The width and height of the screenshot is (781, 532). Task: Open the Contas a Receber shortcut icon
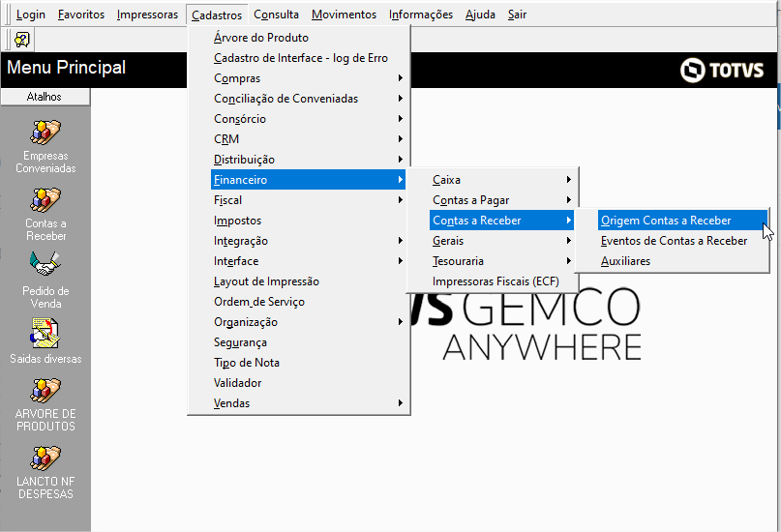(45, 200)
